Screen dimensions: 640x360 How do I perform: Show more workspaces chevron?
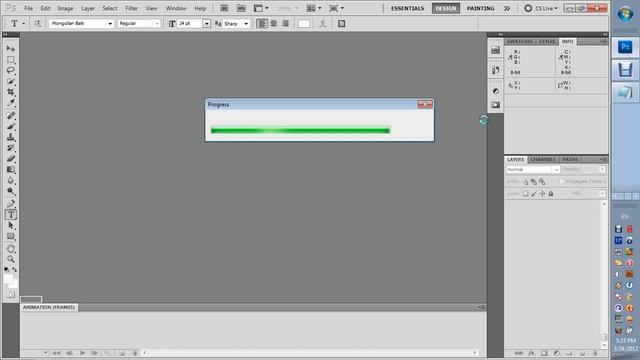[507, 8]
